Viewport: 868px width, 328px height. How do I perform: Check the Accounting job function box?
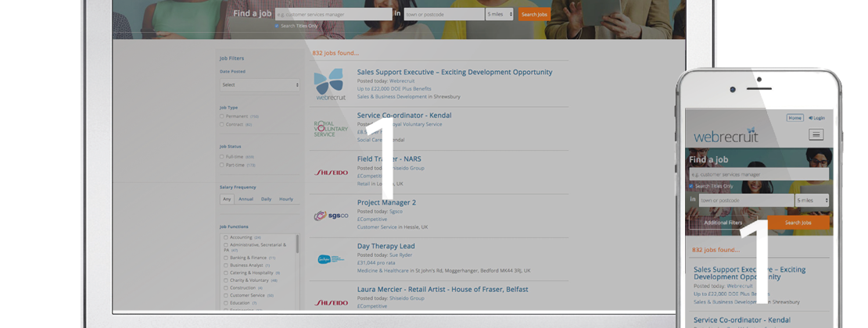226,237
